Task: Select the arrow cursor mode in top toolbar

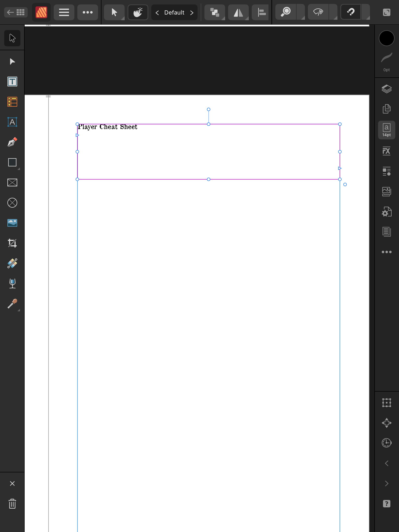Action: click(114, 12)
